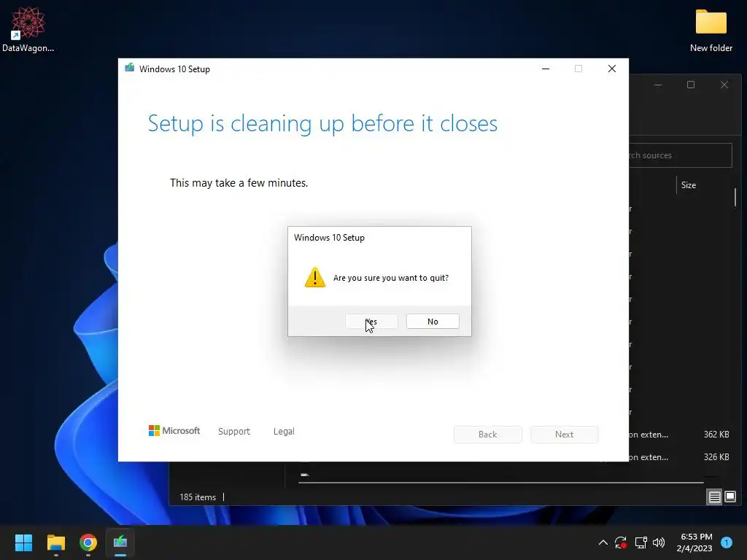Maximize the File Explorer window behind
The width and height of the screenshot is (747, 560).
point(691,85)
